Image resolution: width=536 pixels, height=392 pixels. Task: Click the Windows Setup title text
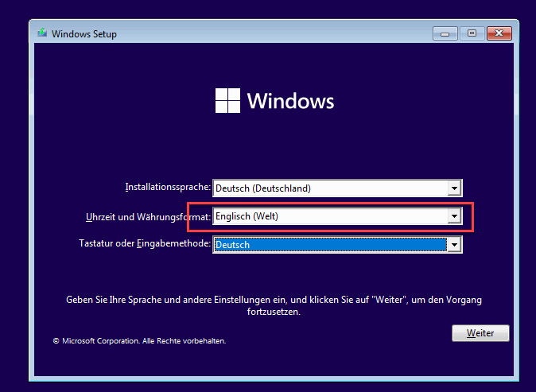84,34
